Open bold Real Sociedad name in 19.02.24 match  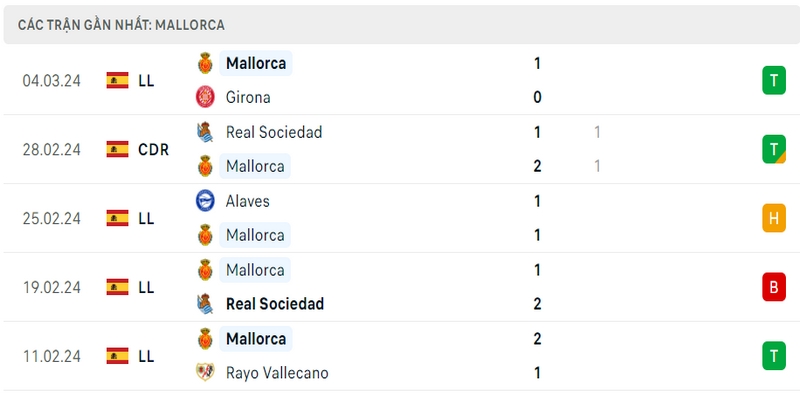coord(275,304)
